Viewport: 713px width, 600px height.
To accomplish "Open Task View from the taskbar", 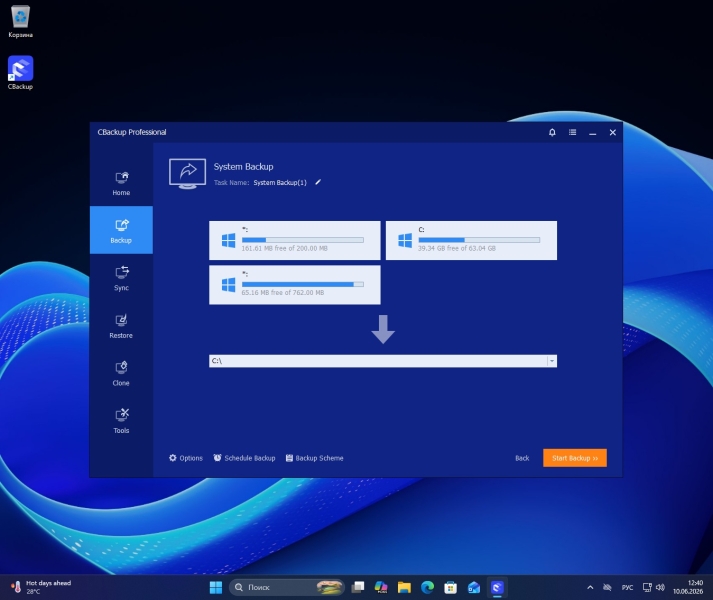I will point(358,587).
